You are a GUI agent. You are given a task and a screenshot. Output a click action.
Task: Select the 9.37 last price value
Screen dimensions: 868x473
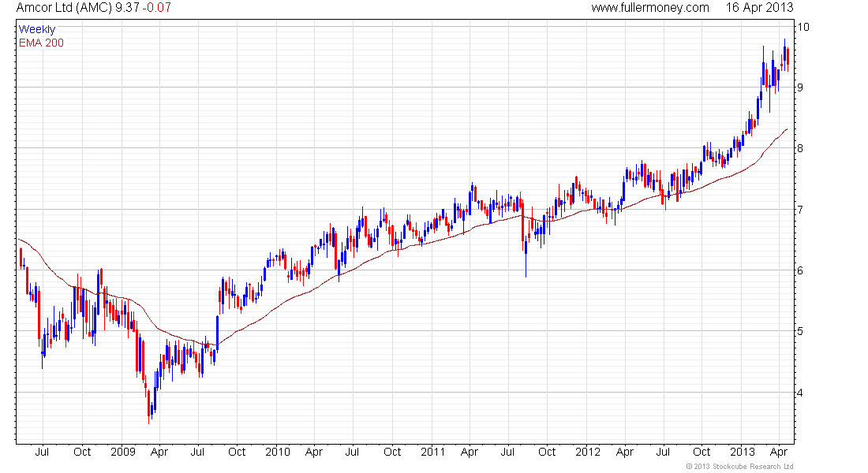click(x=127, y=8)
